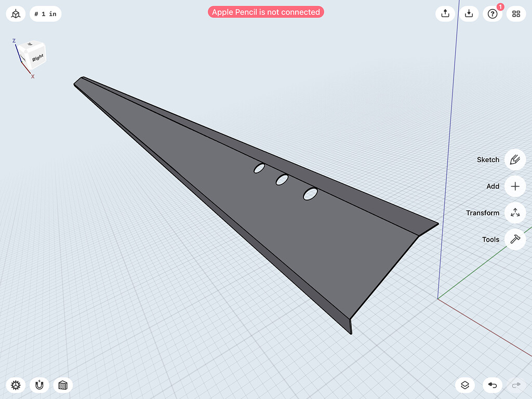Toggle the visual shading style
The width and height of the screenshot is (532, 399).
coord(63,385)
